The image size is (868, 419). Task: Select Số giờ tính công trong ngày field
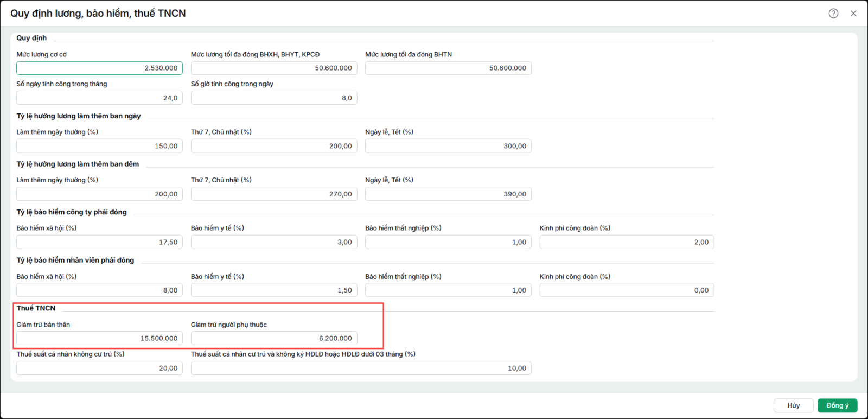click(274, 98)
